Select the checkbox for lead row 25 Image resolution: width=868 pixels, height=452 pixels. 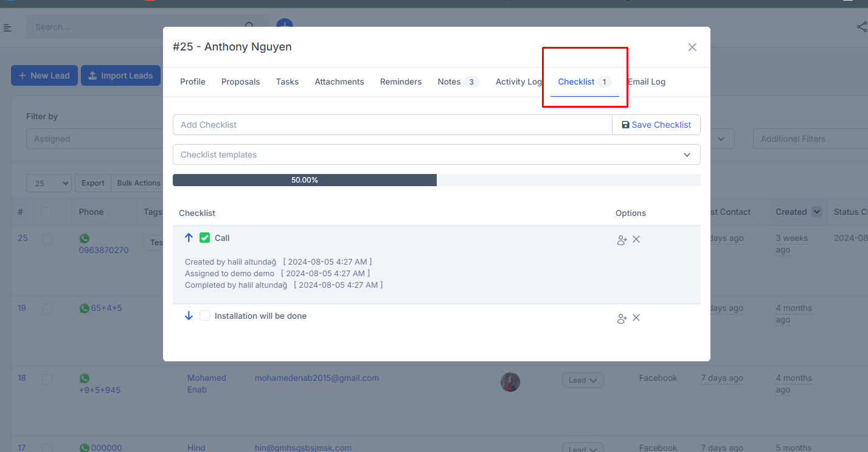[47, 239]
